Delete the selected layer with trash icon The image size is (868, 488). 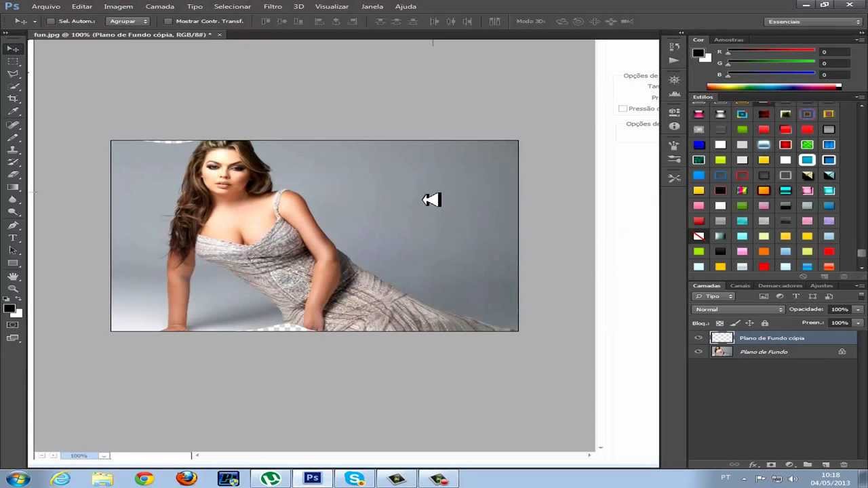click(844, 465)
